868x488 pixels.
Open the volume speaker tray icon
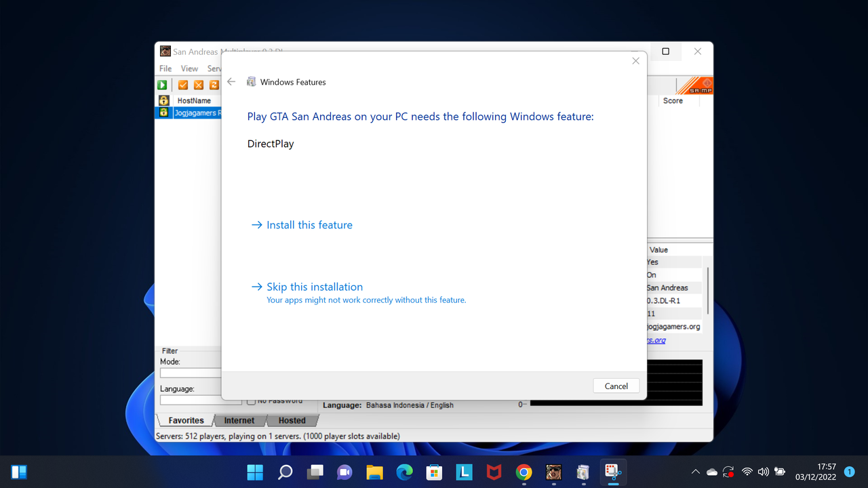(x=764, y=472)
